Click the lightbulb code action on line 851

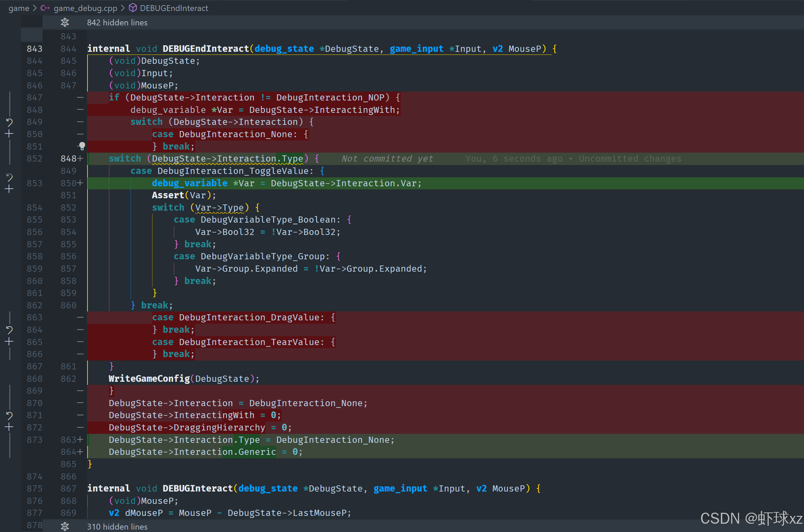pos(82,146)
